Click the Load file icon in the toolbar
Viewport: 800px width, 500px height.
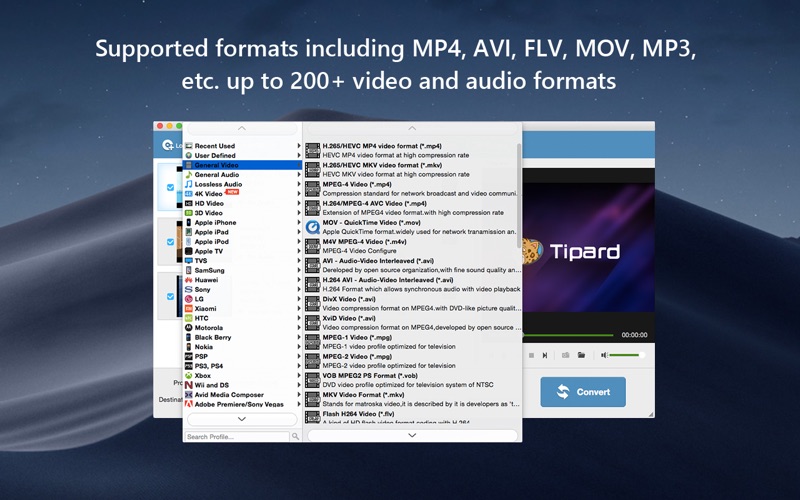pos(167,145)
